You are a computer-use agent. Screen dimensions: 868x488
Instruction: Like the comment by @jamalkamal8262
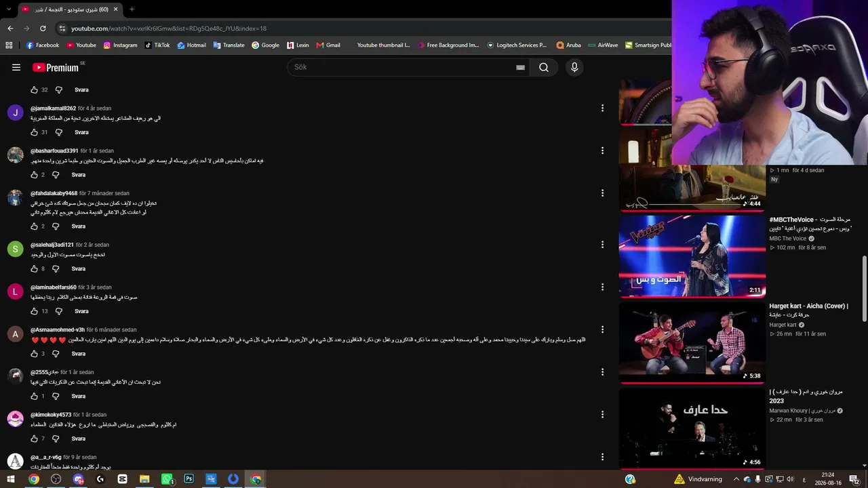pyautogui.click(x=34, y=132)
